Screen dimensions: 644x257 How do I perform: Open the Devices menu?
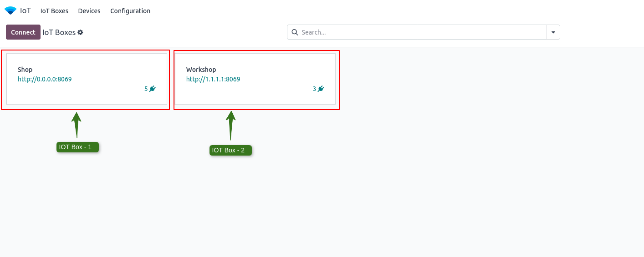(89, 11)
